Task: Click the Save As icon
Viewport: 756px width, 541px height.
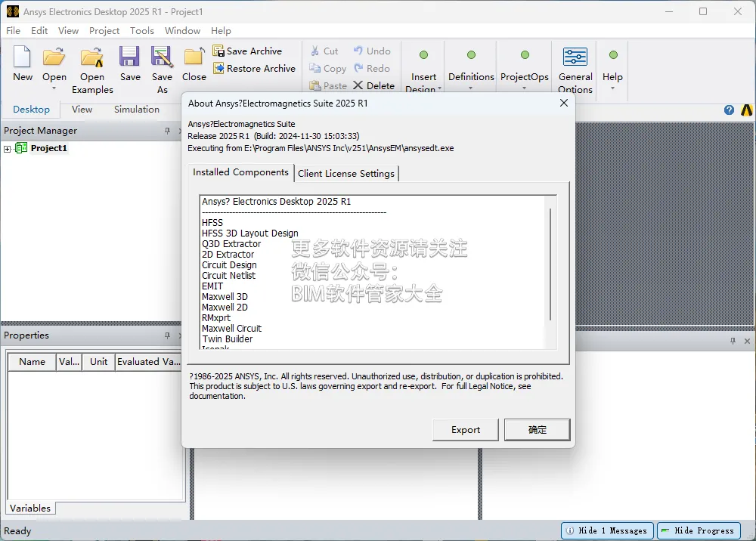Action: click(162, 57)
